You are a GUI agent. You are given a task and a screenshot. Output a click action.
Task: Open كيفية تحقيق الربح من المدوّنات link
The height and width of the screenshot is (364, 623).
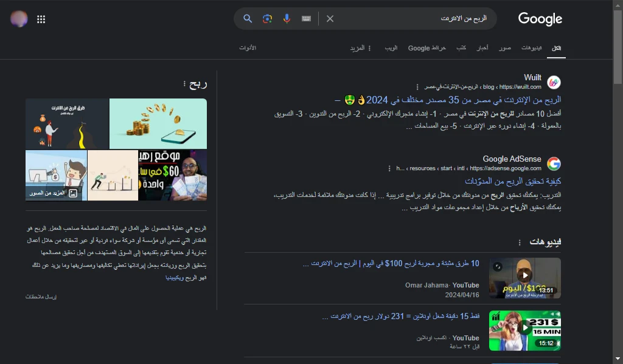[513, 181]
